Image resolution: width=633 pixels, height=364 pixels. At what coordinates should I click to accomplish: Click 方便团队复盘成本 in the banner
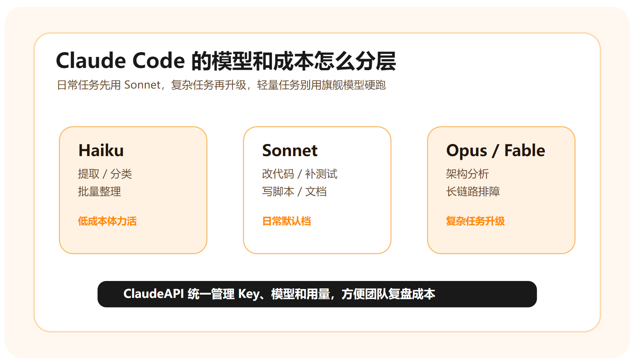[x=388, y=294]
